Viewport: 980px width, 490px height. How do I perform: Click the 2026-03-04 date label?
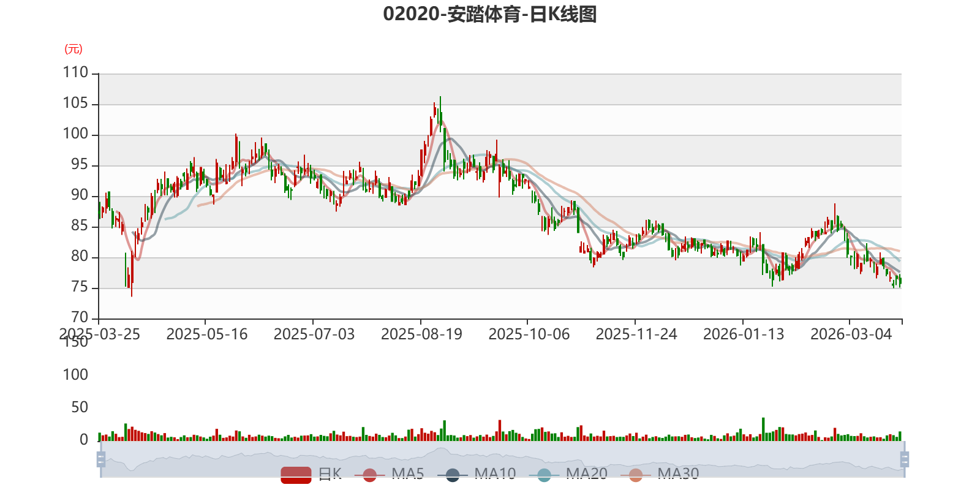tap(851, 334)
